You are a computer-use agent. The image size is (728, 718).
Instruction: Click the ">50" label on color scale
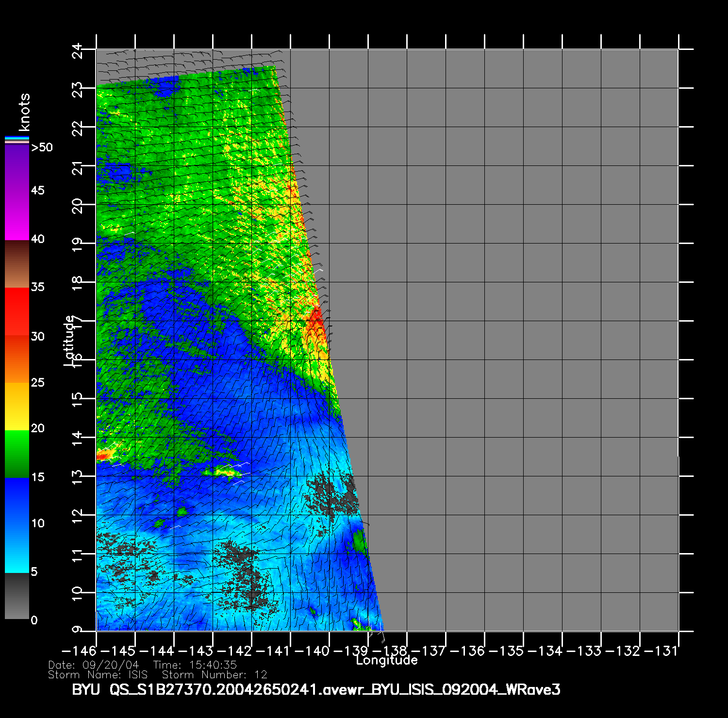tap(42, 147)
